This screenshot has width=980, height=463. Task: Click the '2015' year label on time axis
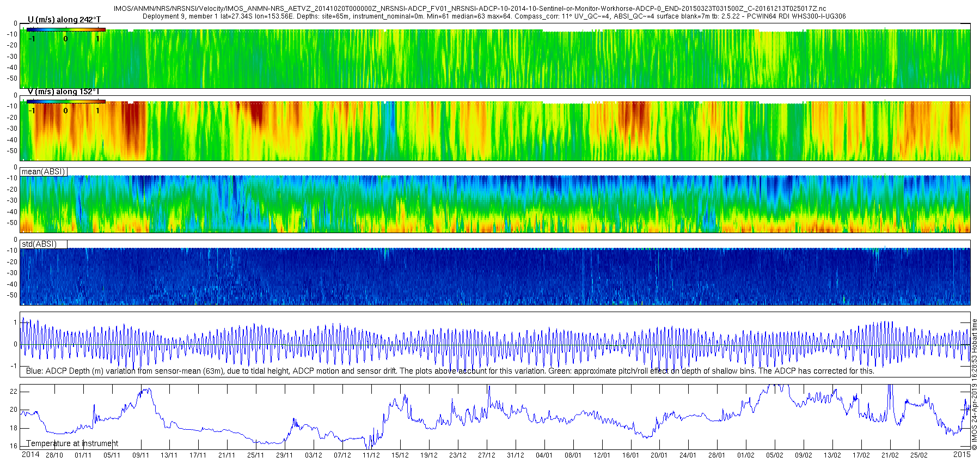pos(962,454)
